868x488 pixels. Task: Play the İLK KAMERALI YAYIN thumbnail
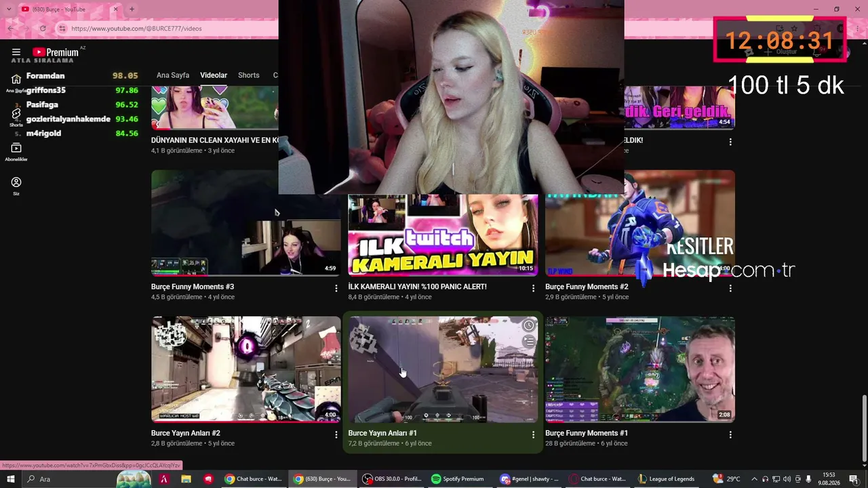point(443,235)
